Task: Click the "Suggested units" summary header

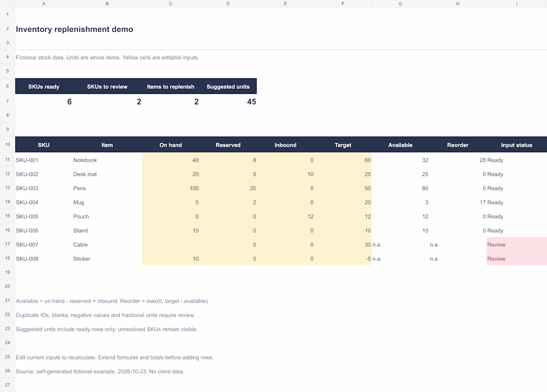Action: point(228,86)
